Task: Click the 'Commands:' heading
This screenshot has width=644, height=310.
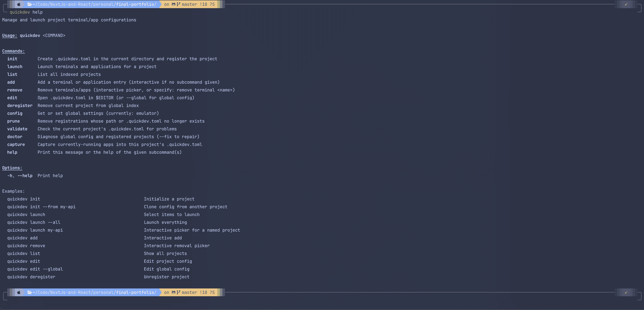Action: click(x=14, y=51)
